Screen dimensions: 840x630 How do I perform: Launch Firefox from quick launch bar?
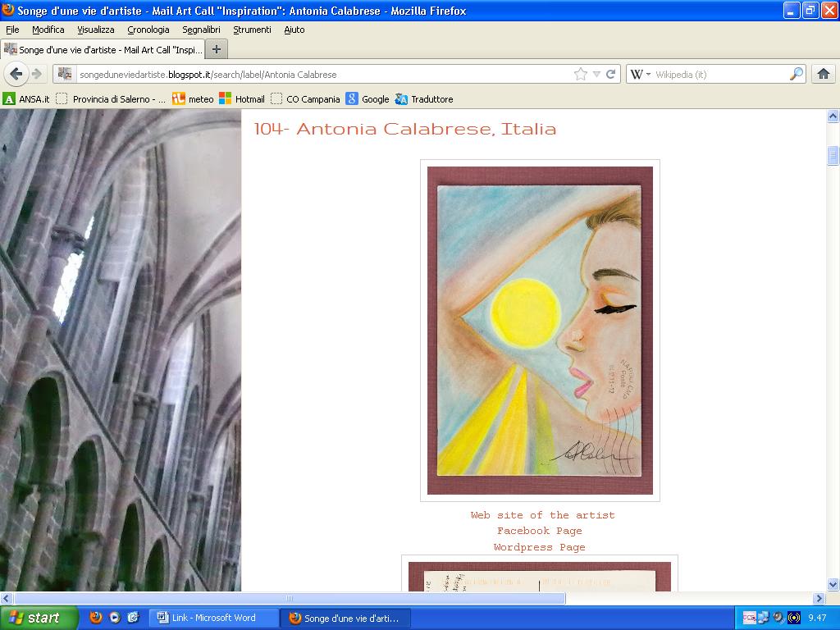[x=96, y=618]
